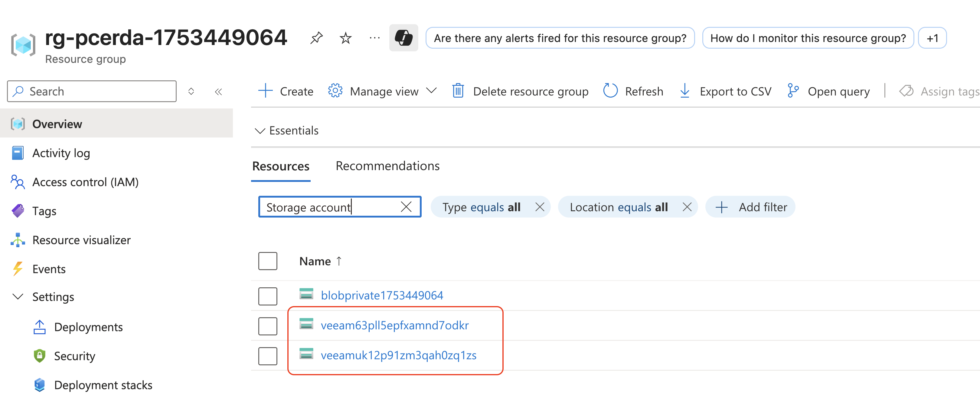The image size is (980, 394).
Task: Remove the Location equals all filter
Action: tap(687, 207)
